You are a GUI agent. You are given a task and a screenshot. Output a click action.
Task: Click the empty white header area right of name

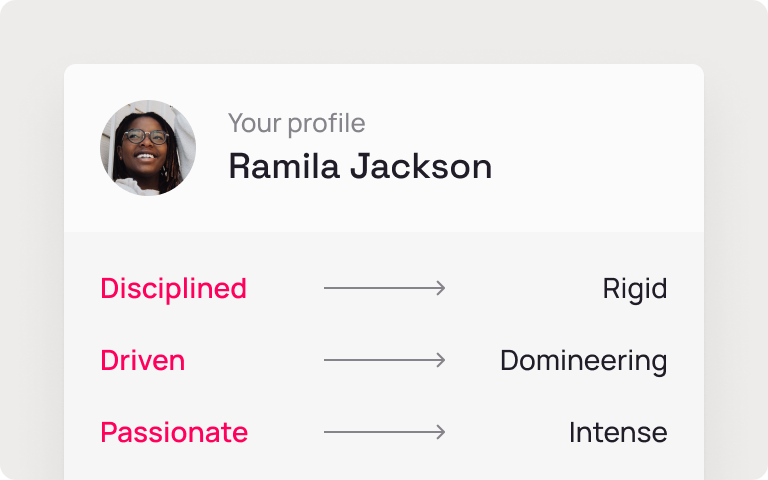click(x=600, y=148)
